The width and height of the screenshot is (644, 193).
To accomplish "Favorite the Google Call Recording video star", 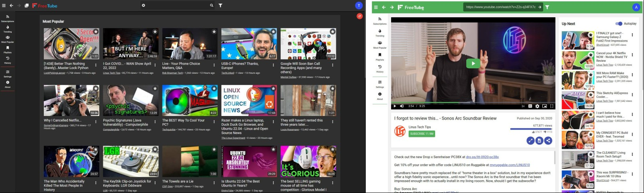I will coord(332,32).
